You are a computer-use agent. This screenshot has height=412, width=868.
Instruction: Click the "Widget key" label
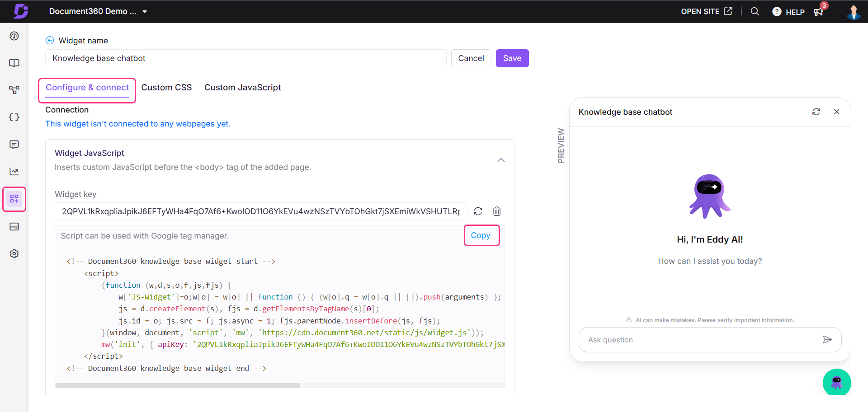[x=75, y=194]
